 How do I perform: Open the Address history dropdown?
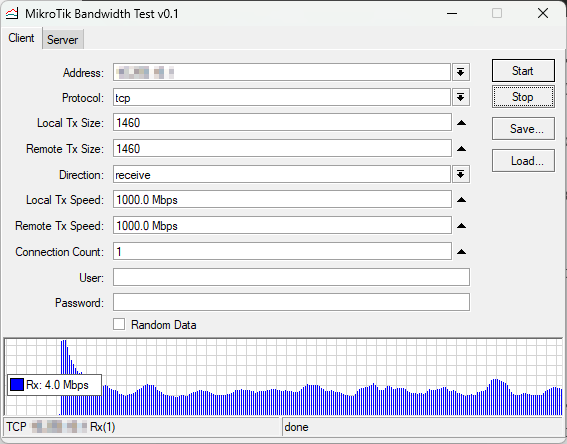click(460, 72)
